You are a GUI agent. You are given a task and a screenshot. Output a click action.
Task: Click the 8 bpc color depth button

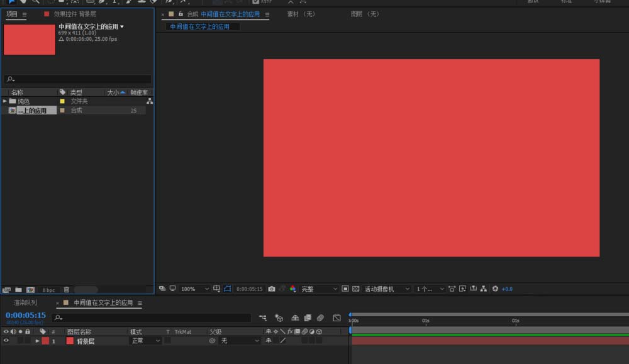tap(48, 290)
